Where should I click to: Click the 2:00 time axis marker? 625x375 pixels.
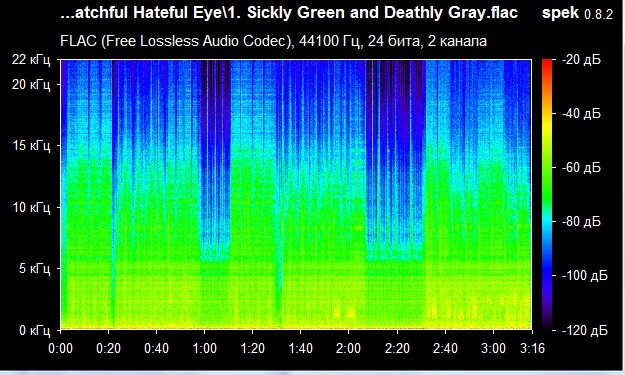tap(348, 349)
